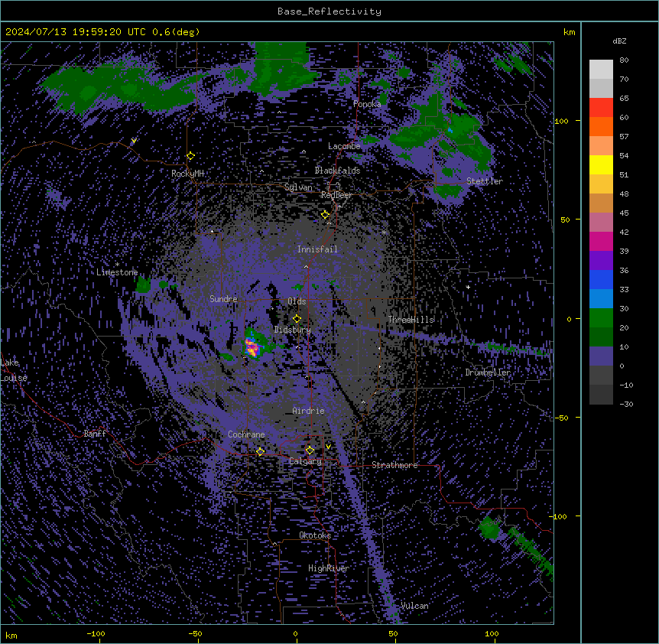Click the ThreeHills label
The height and width of the screenshot is (644, 659).
tap(411, 320)
